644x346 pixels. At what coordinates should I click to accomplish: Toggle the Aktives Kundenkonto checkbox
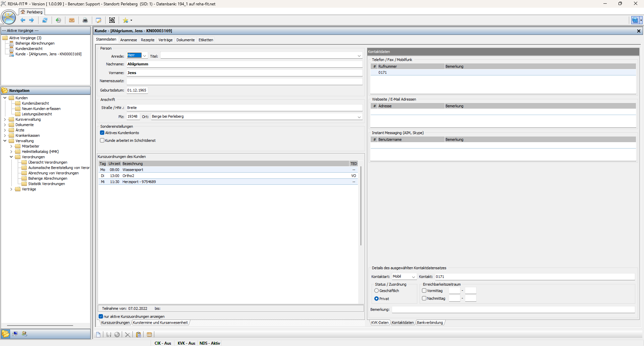[x=102, y=133]
